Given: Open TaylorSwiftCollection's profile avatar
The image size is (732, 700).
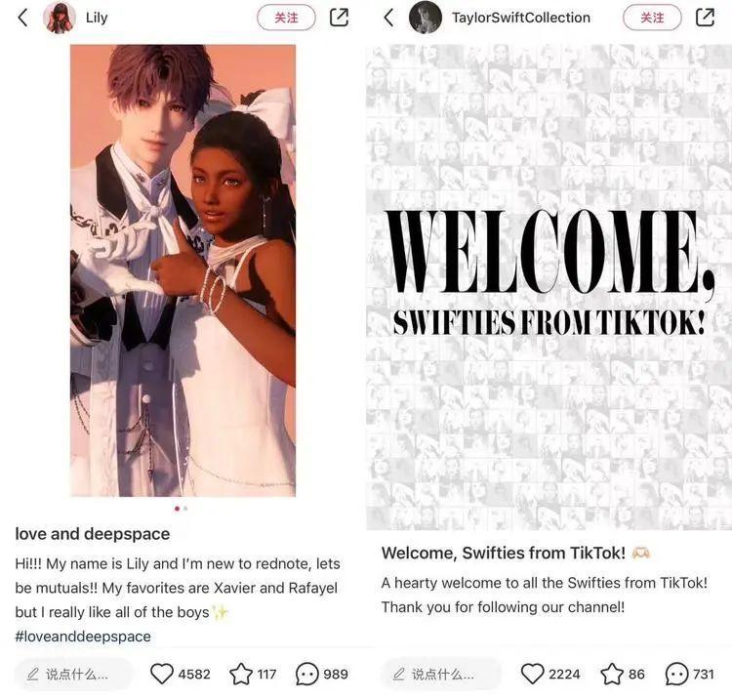Looking at the screenshot, I should 426,18.
